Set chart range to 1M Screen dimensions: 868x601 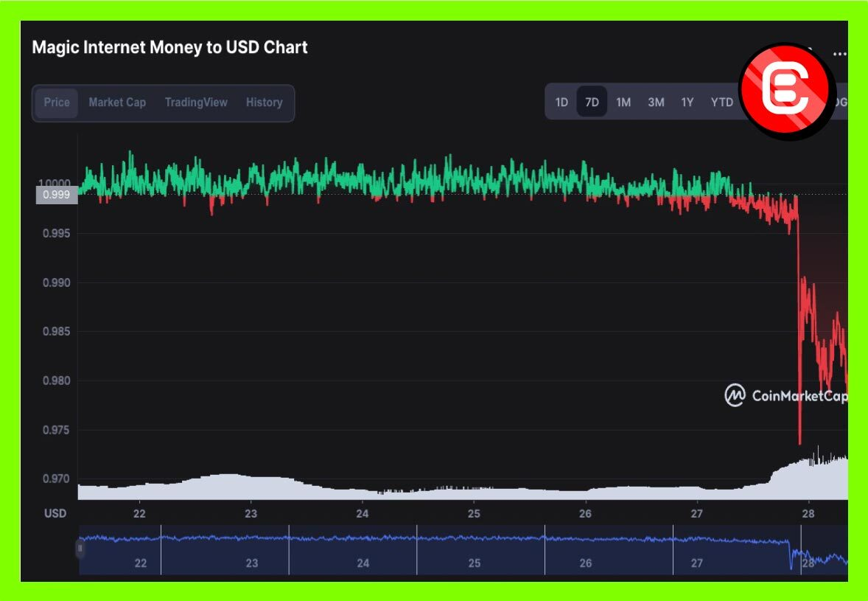pos(623,103)
